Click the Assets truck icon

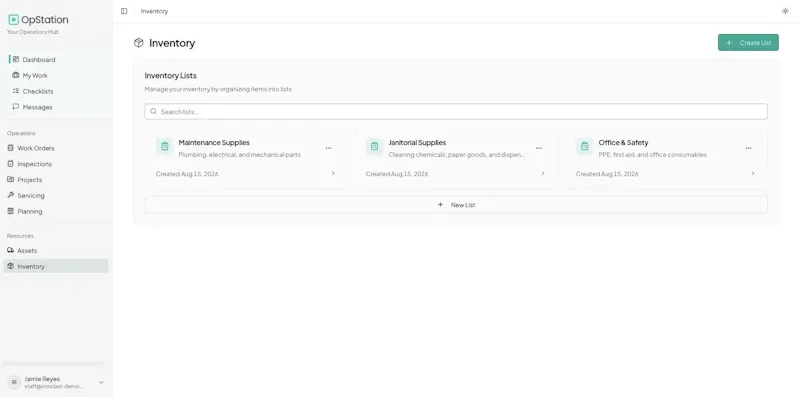(x=11, y=250)
